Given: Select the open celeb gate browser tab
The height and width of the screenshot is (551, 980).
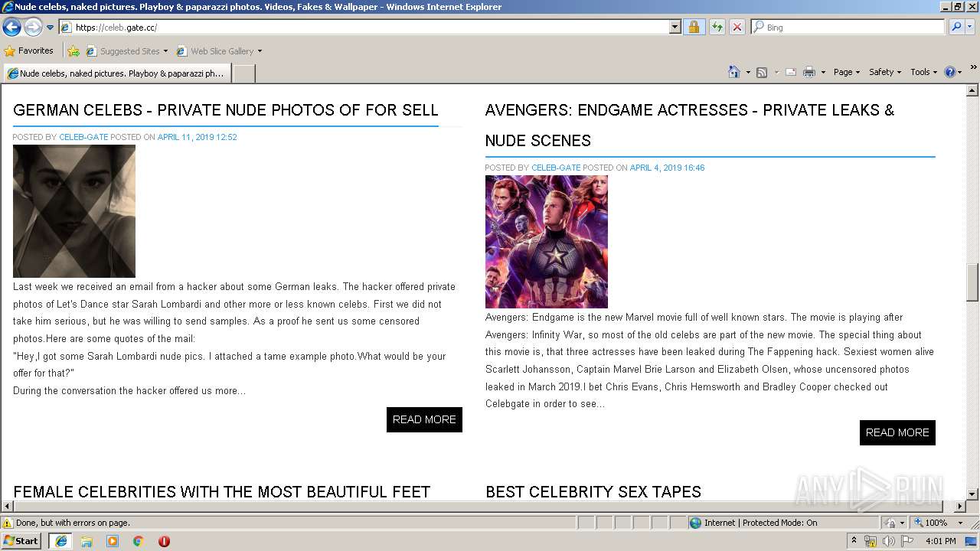Looking at the screenshot, I should [116, 73].
